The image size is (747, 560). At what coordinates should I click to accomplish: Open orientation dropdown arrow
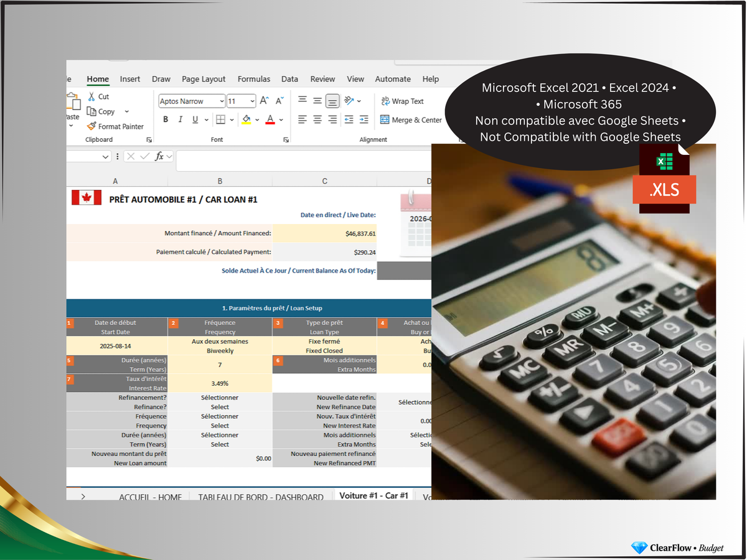coord(360,101)
